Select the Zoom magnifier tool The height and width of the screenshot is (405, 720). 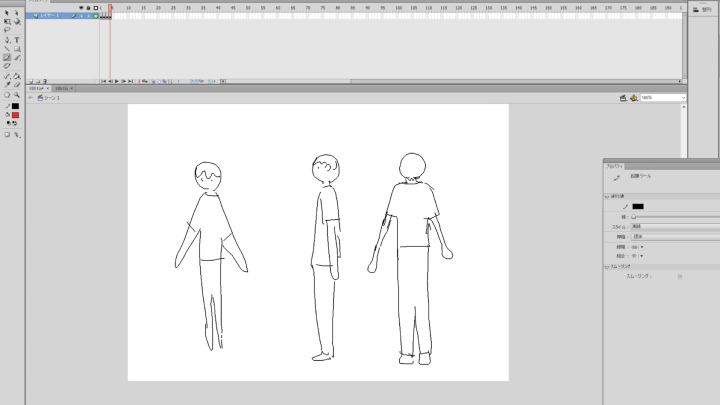17,94
